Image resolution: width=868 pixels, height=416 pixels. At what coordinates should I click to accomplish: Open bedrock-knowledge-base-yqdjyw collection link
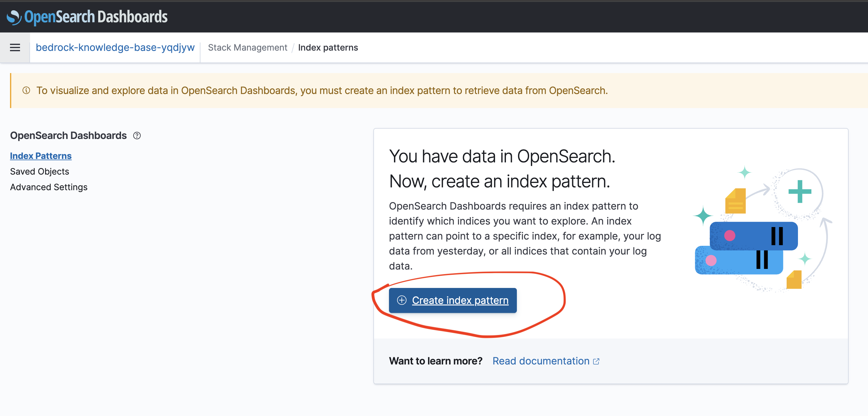pos(115,47)
